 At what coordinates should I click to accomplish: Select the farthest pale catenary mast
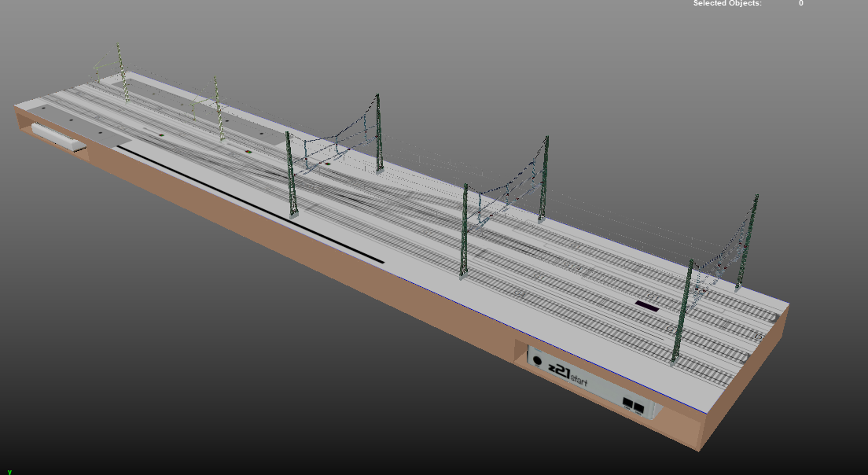pos(123,72)
